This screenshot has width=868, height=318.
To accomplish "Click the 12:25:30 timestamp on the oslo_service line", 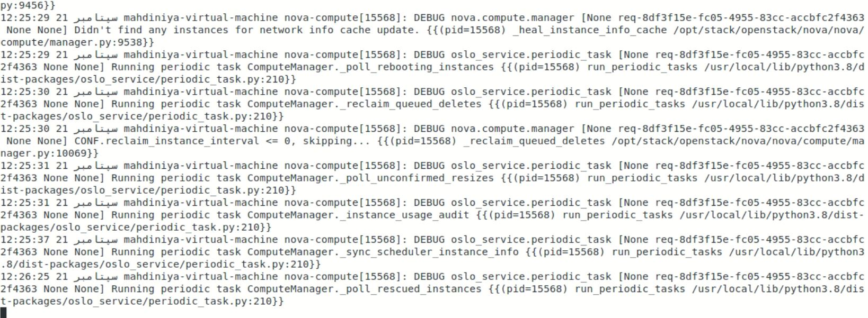I will tap(25, 92).
